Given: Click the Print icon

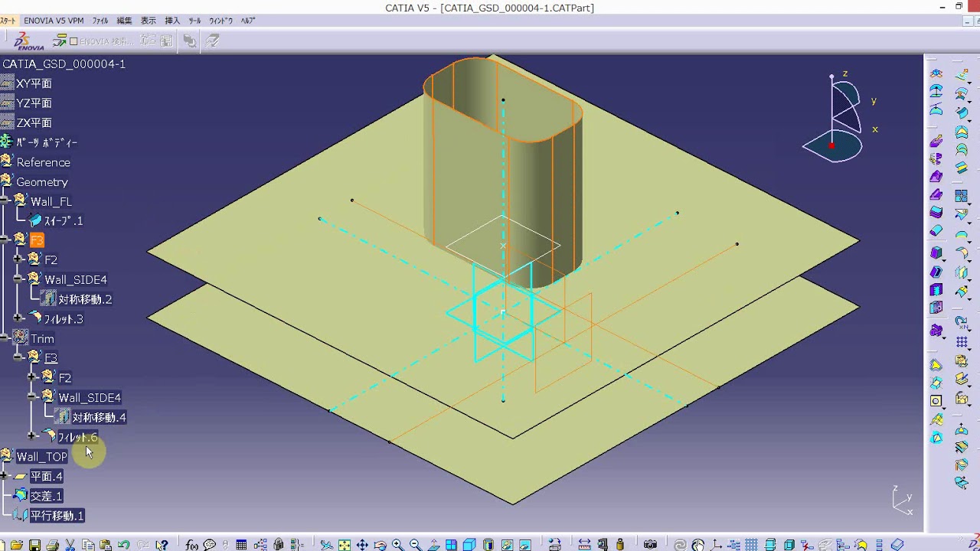Looking at the screenshot, I should 52,545.
